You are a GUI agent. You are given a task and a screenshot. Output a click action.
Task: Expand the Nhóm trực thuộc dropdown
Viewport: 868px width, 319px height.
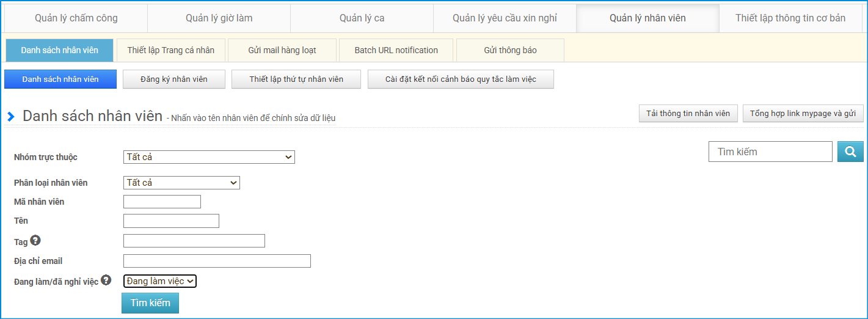(209, 157)
